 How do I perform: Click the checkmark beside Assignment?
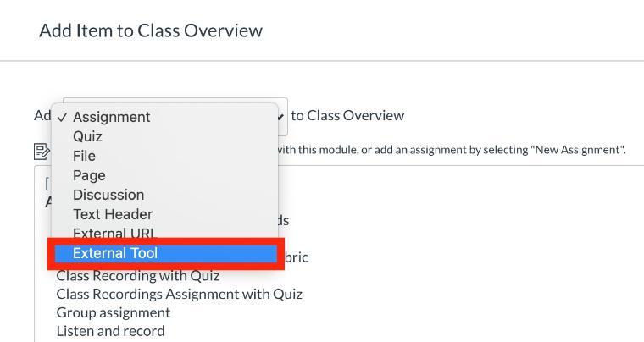point(63,117)
